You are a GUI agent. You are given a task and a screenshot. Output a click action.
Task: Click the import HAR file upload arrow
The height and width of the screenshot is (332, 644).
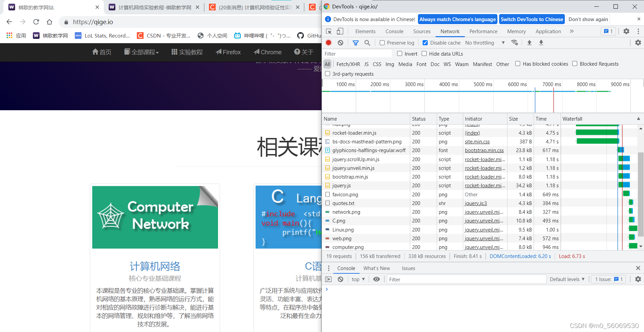(x=529, y=43)
